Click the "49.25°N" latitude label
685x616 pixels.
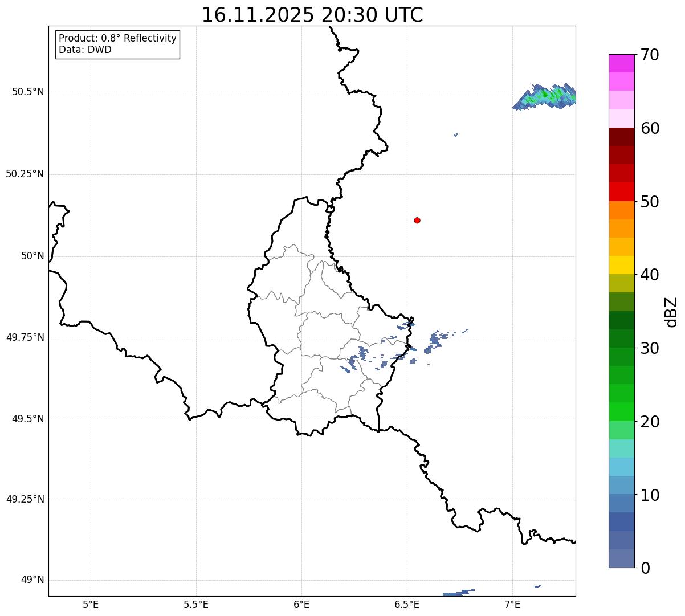[25, 500]
